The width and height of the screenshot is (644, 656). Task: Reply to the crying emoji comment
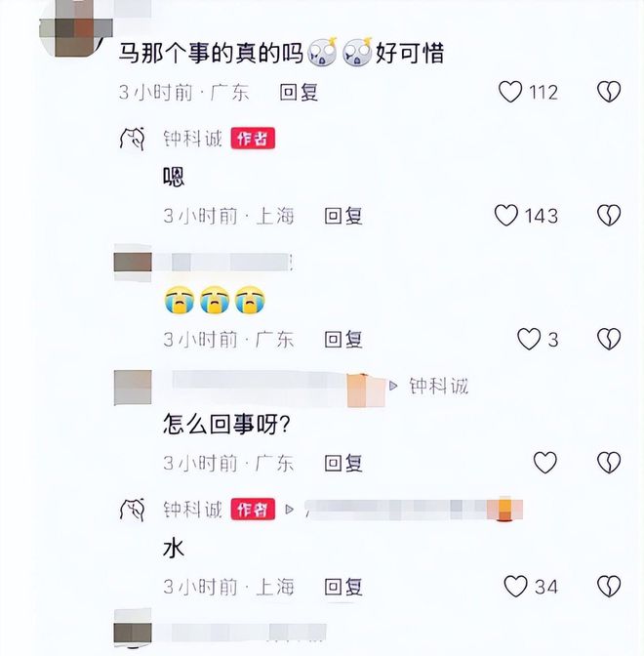click(343, 340)
